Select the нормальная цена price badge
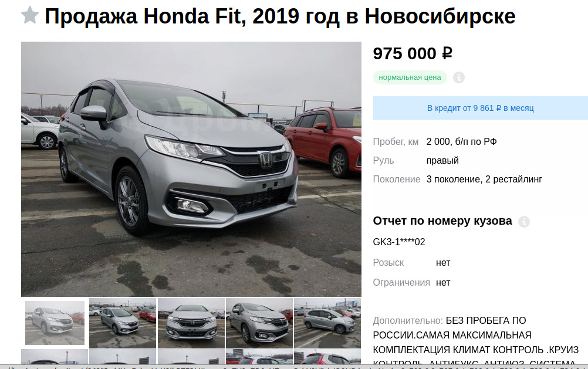The width and height of the screenshot is (588, 369). (x=410, y=77)
